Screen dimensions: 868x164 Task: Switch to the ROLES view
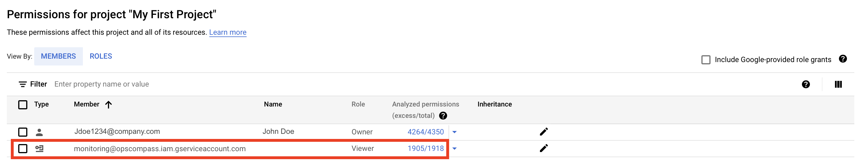[x=101, y=56]
